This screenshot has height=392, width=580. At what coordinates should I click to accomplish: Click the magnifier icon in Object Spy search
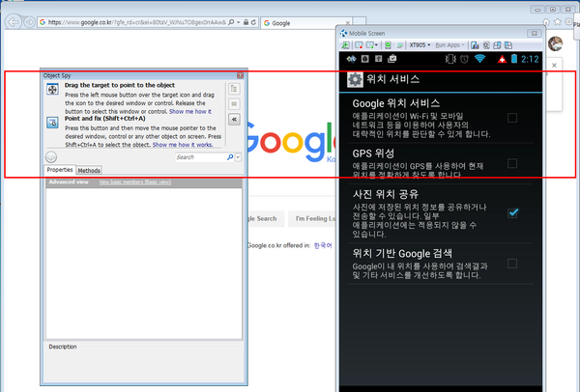pos(230,157)
